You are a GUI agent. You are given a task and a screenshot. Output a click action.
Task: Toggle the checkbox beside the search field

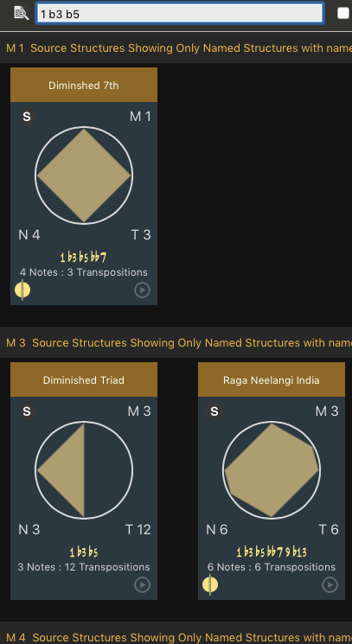(343, 13)
